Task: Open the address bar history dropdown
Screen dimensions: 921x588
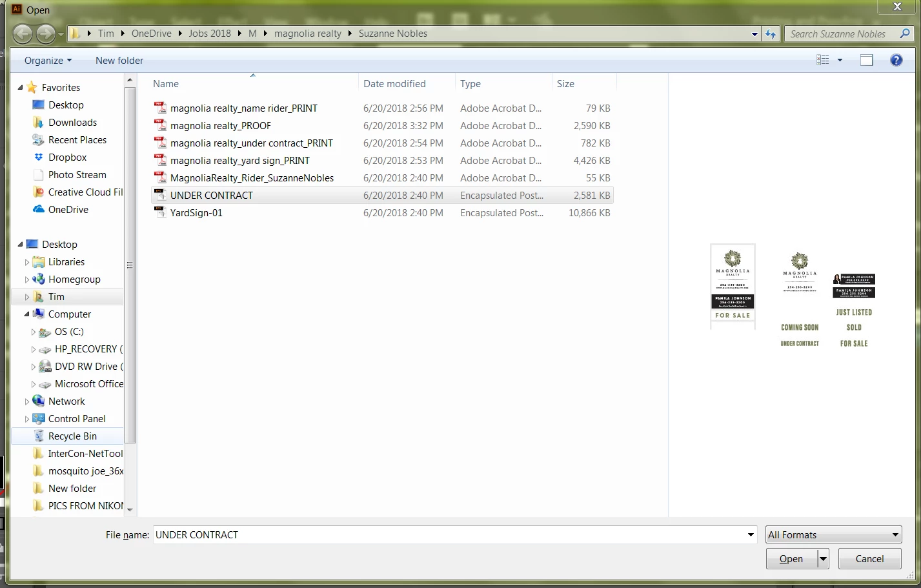Action: point(754,34)
